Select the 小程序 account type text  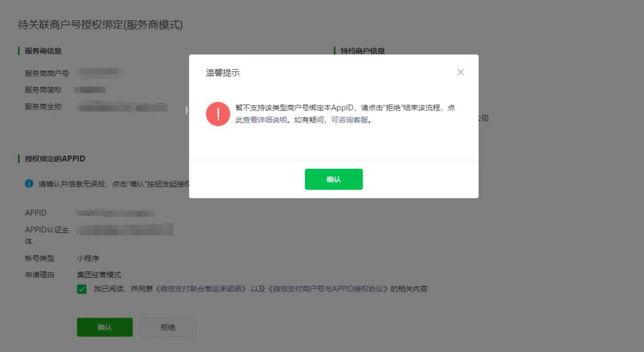pos(88,258)
